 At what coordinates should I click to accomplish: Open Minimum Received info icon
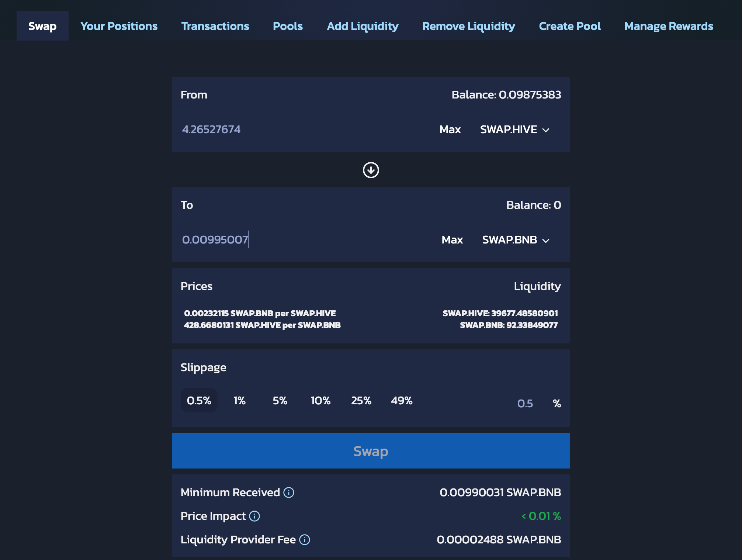coord(289,492)
